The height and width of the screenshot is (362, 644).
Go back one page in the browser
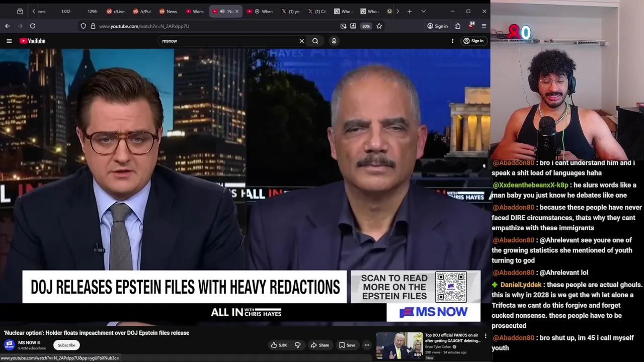[x=8, y=26]
